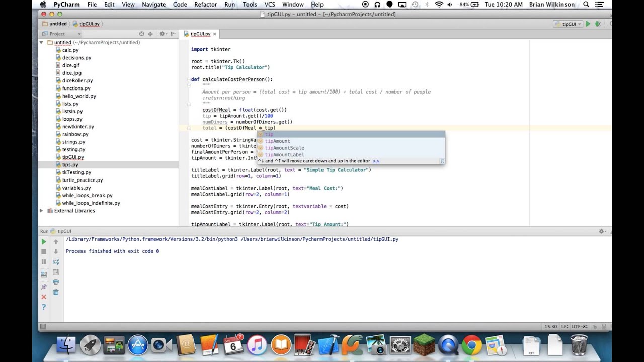Click the Wi-Fi icon in macOS menu bar
The image size is (644, 362).
[439, 5]
